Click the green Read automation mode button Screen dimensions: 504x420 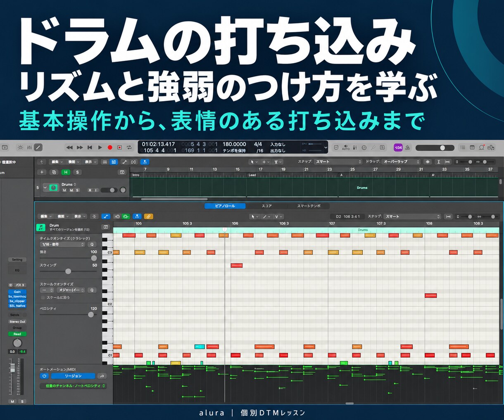coord(17,334)
